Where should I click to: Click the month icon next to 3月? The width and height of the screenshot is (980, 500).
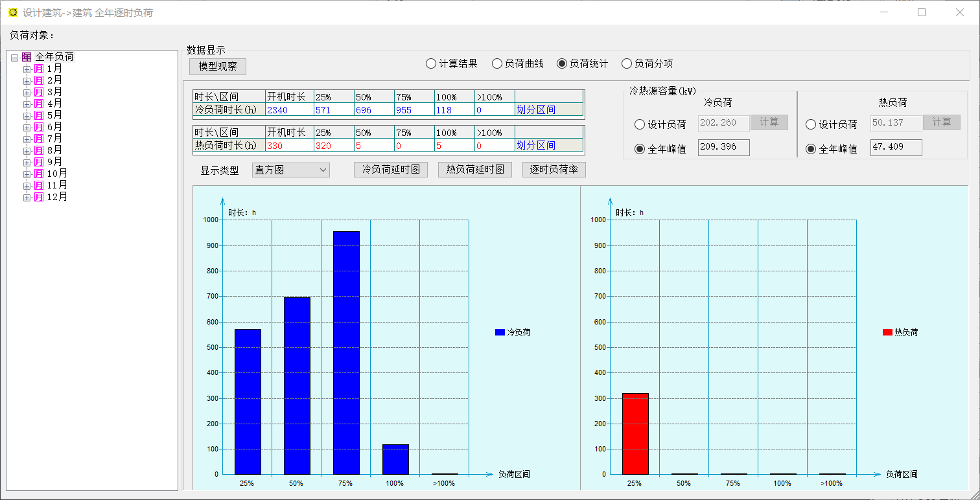39,92
